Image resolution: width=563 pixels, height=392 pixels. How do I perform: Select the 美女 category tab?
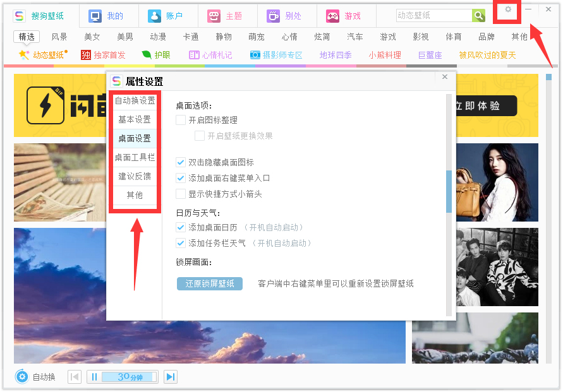92,37
